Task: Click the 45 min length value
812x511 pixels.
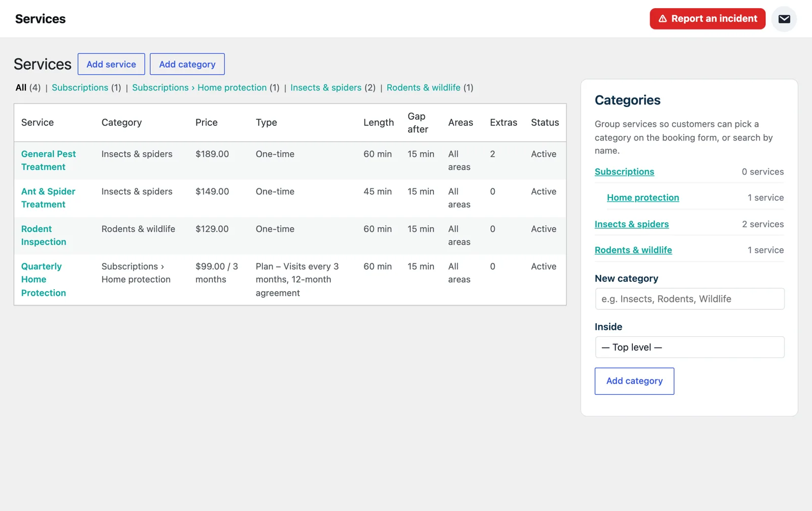Action: [378, 191]
